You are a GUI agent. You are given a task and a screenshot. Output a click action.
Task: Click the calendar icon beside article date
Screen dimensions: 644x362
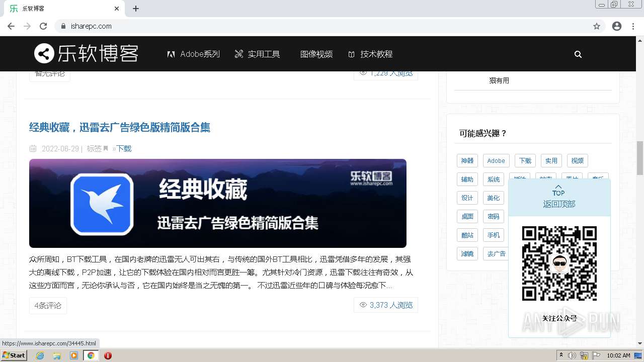(33, 148)
